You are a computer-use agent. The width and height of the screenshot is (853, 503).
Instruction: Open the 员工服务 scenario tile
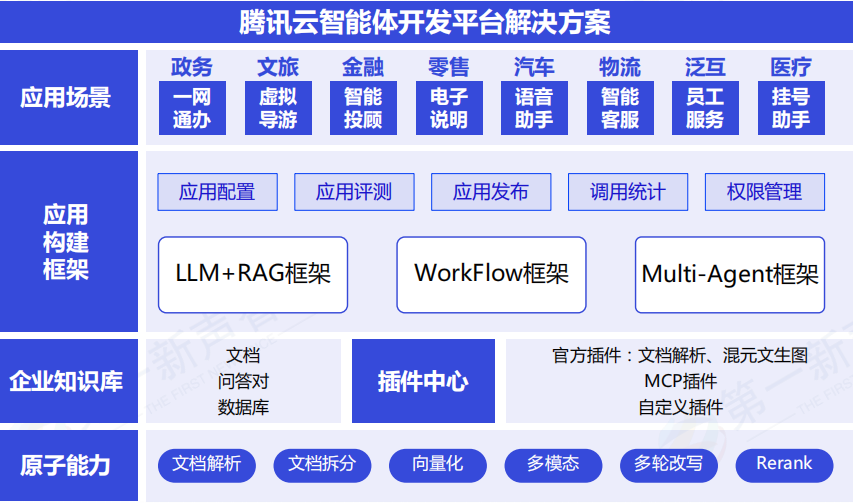[705, 108]
